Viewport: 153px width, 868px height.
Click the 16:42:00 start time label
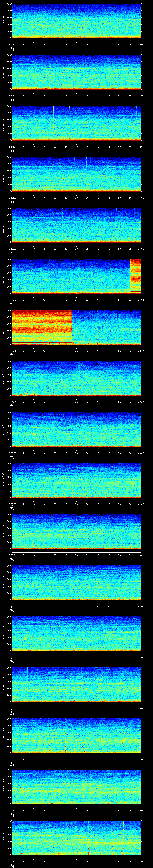[x=12, y=708]
